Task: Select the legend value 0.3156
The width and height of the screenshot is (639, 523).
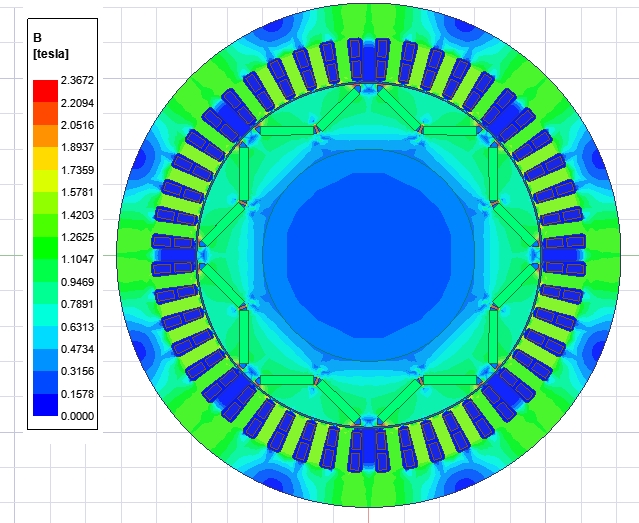Action: pos(77,371)
